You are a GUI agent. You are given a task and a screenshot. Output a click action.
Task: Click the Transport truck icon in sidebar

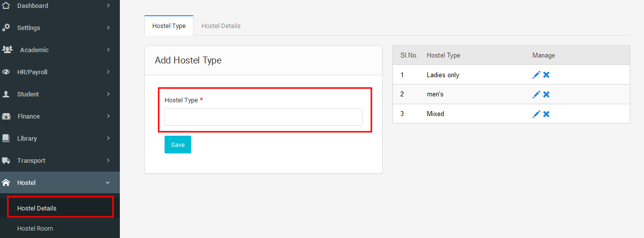[6, 161]
